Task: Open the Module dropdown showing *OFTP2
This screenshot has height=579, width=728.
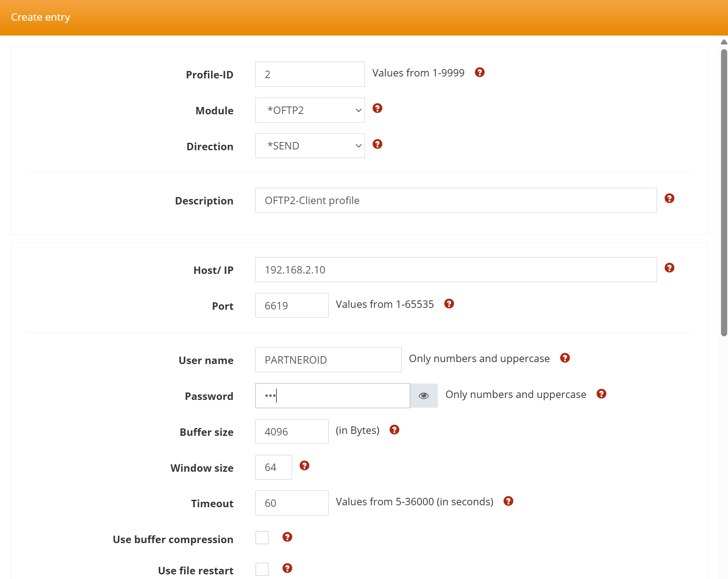Action: coord(310,110)
